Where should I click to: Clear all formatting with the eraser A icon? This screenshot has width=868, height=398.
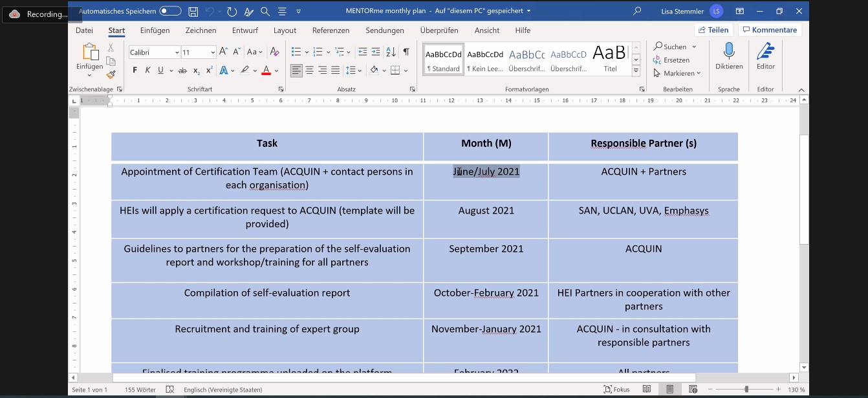coord(274,52)
